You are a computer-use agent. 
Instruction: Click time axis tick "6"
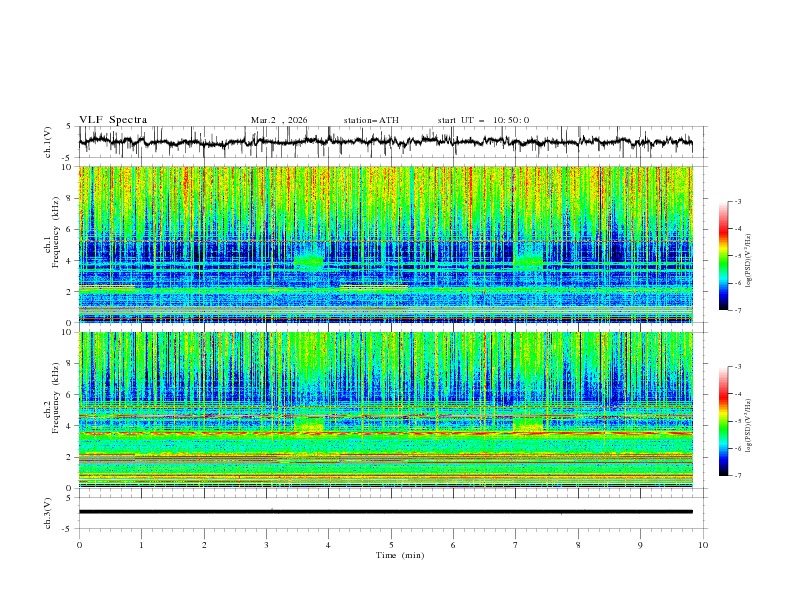[x=453, y=545]
